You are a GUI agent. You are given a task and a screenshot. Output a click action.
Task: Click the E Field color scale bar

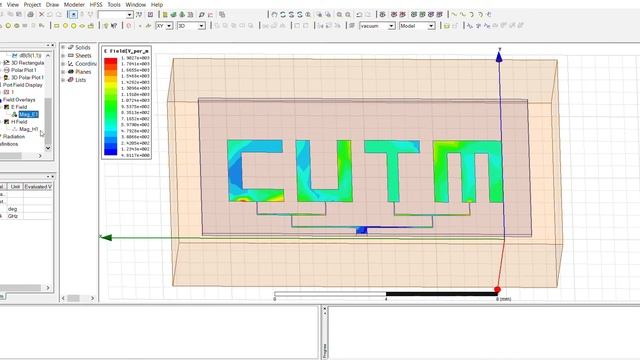point(110,107)
